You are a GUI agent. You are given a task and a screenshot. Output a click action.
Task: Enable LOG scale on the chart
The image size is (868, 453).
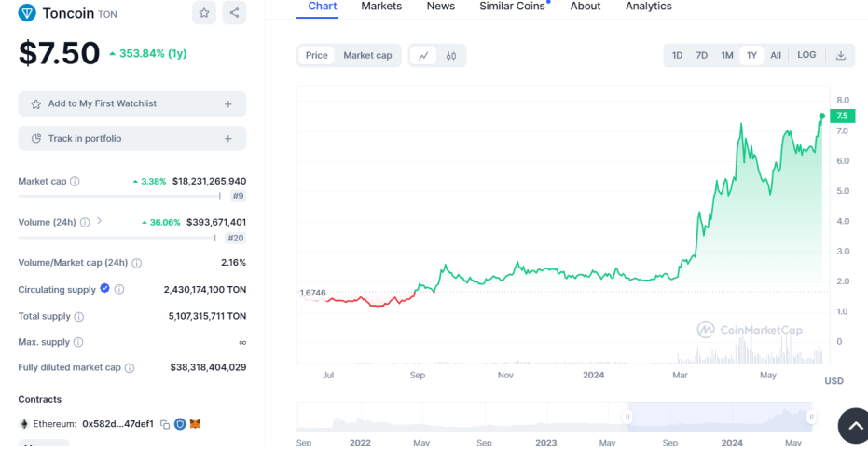(806, 55)
